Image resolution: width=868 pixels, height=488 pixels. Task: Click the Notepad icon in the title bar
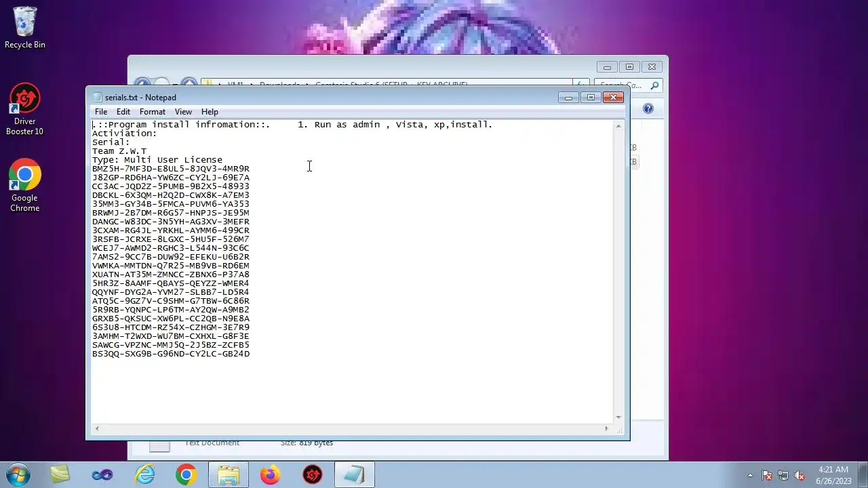coord(98,98)
